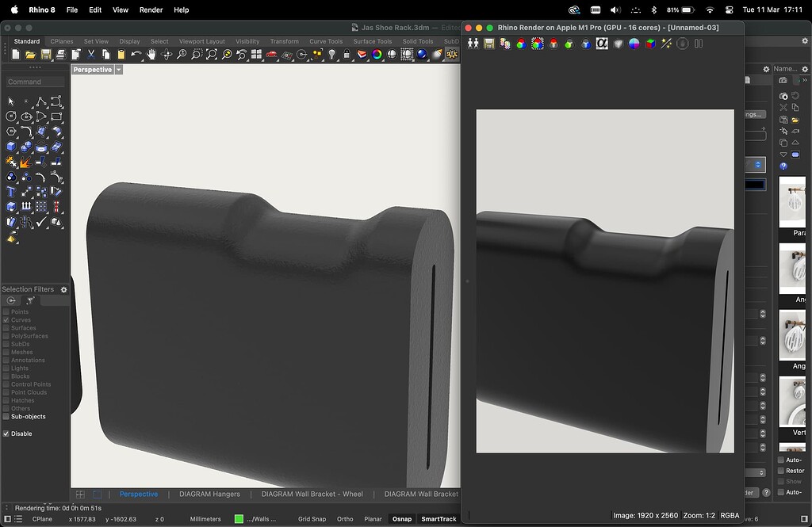Enable the Points selection filter checkbox
The width and height of the screenshot is (812, 527).
click(7, 311)
